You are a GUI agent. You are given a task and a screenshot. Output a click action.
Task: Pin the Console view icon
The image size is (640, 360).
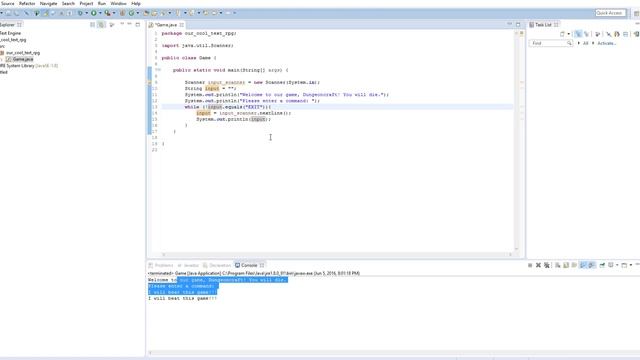coord(602,265)
